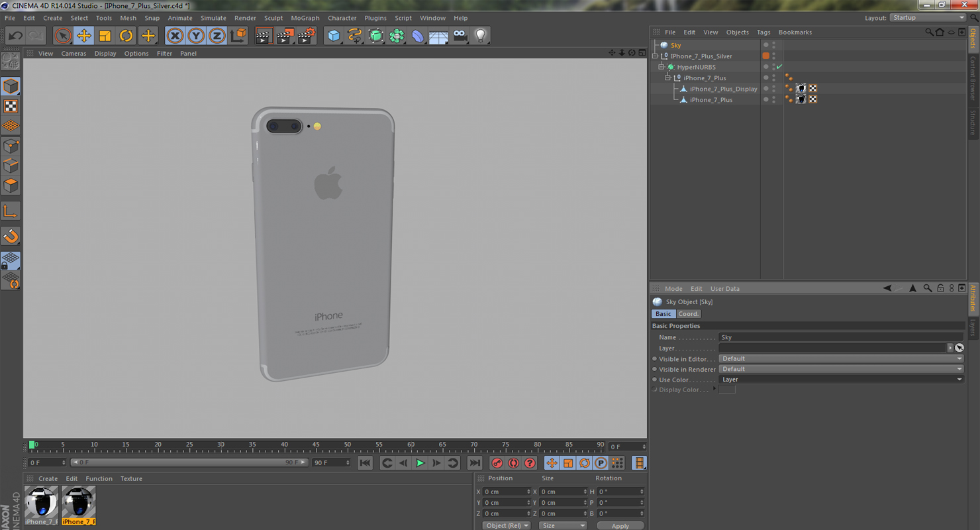Toggle Position keyframe recording button

pyautogui.click(x=552, y=462)
